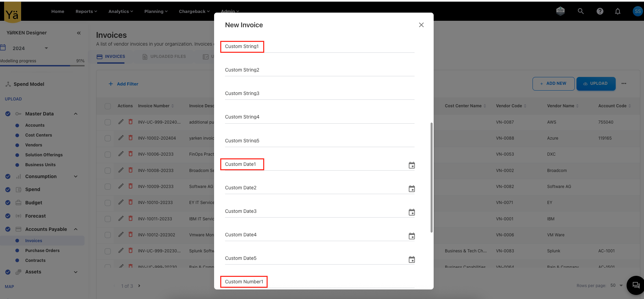The image size is (644, 299).
Task: Click the calendar icon beside 2024
Action: [3, 47]
